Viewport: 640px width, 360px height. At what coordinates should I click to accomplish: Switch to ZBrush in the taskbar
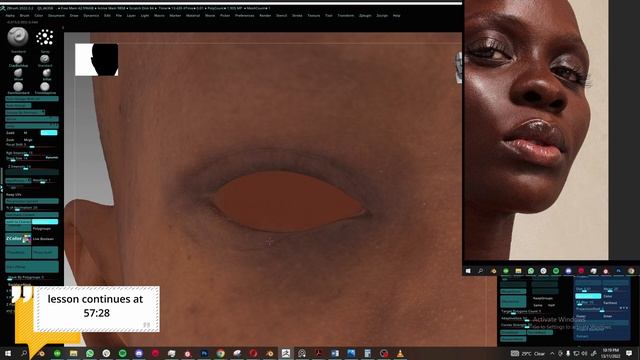tap(285, 353)
